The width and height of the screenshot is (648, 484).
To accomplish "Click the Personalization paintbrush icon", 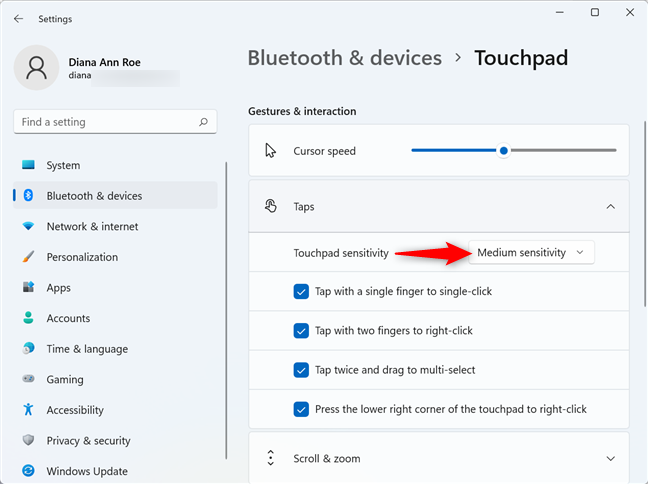I will point(28,257).
